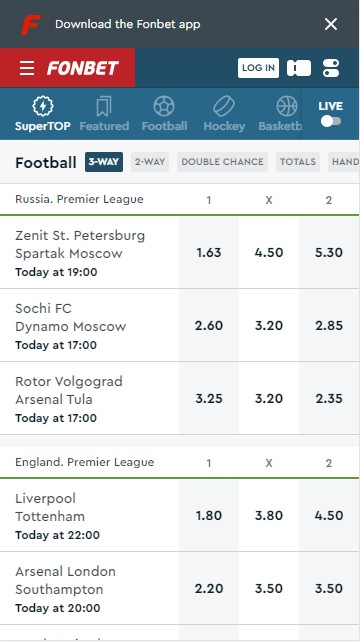Viewport: 360px width, 642px height.
Task: Dismiss the Download Fonbet app banner
Action: pos(331,24)
